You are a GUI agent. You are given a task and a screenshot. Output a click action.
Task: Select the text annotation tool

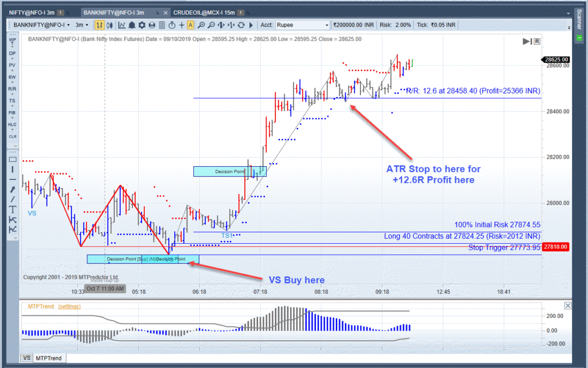pos(13,209)
